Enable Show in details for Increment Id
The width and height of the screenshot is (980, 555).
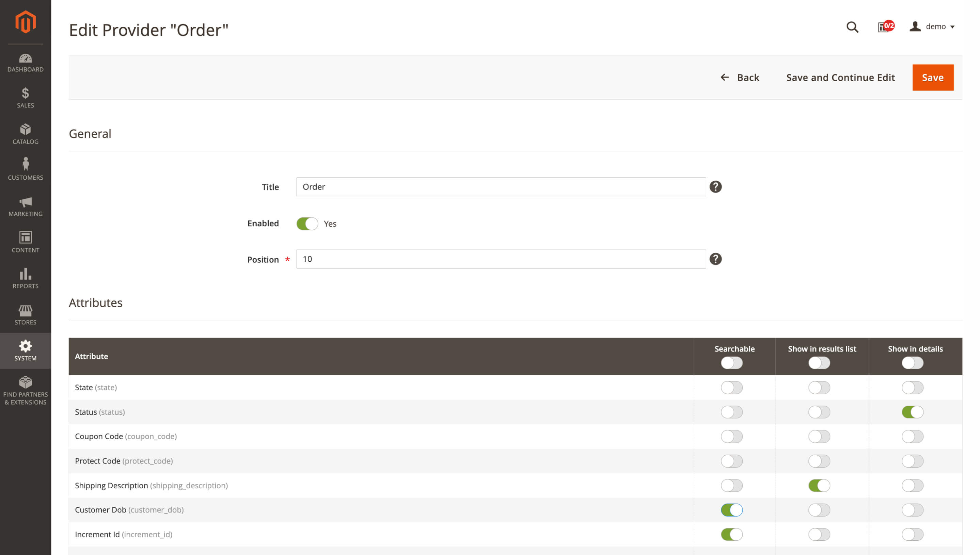[x=913, y=535]
